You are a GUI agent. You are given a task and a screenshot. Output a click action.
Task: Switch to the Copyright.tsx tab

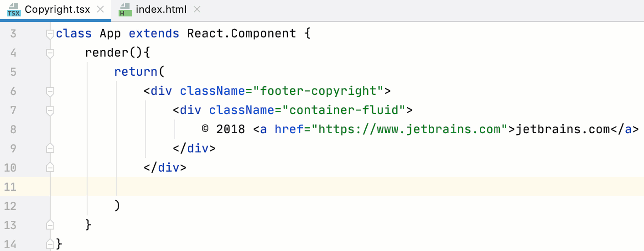pos(56,10)
